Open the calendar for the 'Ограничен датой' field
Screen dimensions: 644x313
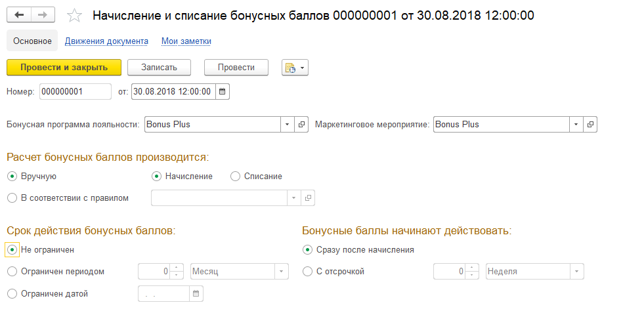coord(196,294)
